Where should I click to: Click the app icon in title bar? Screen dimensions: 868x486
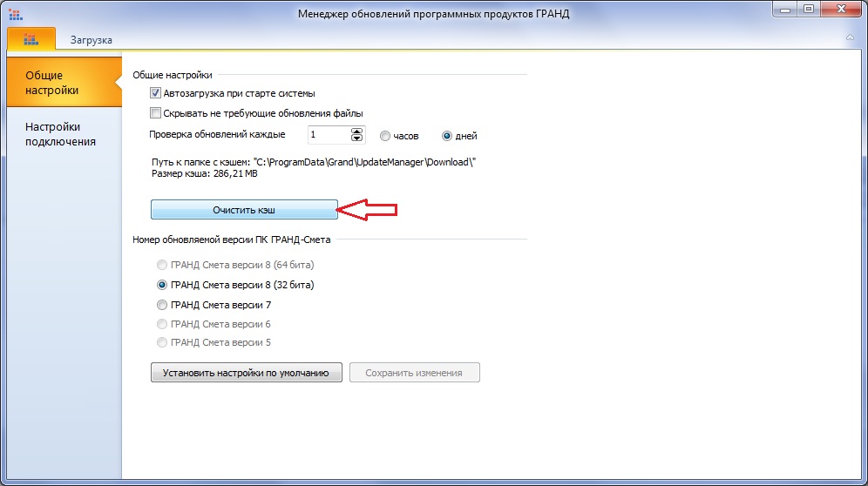click(16, 13)
